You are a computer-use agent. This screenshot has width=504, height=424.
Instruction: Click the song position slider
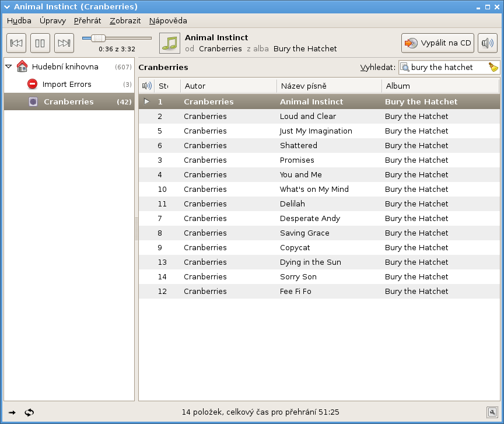point(117,38)
